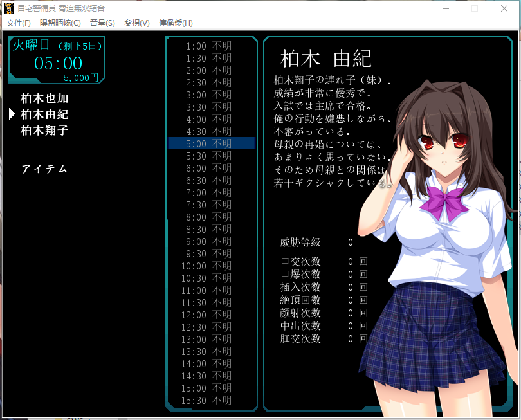Click the highlighted 5:00 不明 row
This screenshot has width=521, height=420.
(212, 143)
